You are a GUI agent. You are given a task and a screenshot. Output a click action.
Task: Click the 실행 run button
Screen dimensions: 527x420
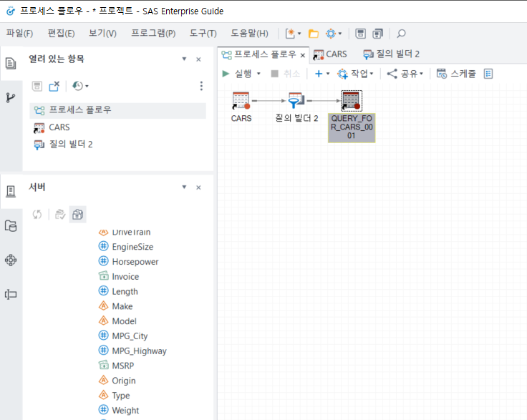(237, 74)
